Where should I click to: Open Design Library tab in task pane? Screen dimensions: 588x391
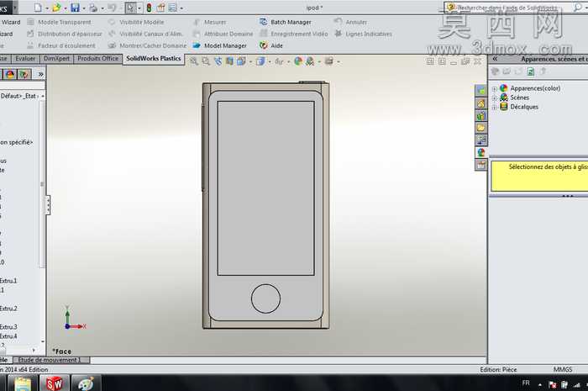(481, 115)
